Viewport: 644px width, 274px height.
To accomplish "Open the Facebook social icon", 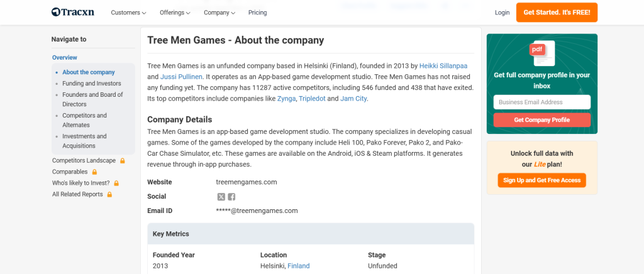I will click(231, 197).
